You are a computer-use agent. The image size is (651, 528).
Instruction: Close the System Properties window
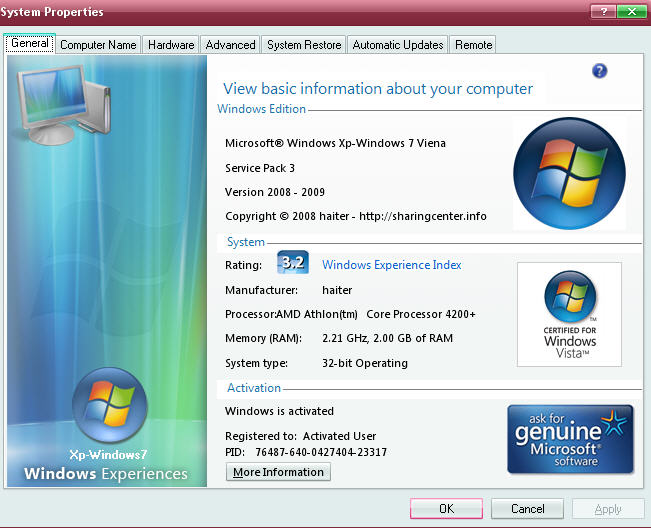[x=631, y=12]
